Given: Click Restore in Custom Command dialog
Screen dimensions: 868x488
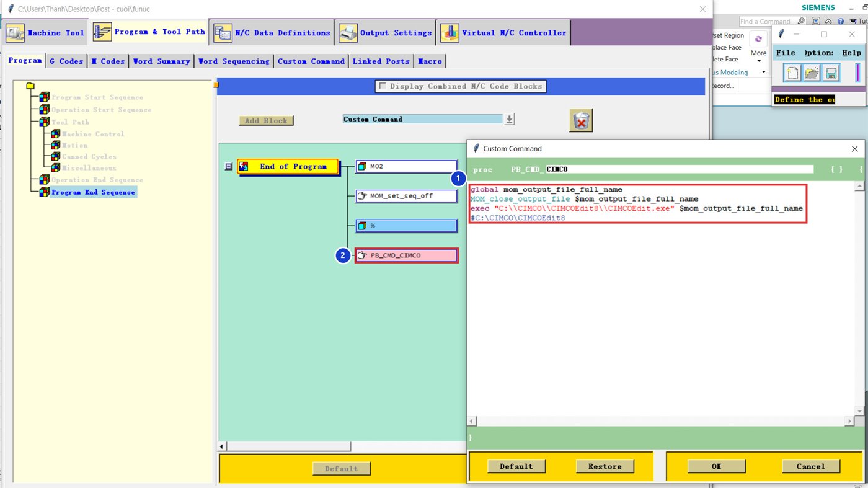Looking at the screenshot, I should coord(605,466).
